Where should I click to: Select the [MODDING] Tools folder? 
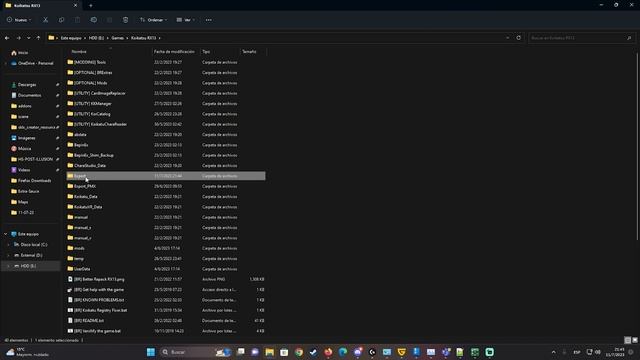(x=166, y=62)
